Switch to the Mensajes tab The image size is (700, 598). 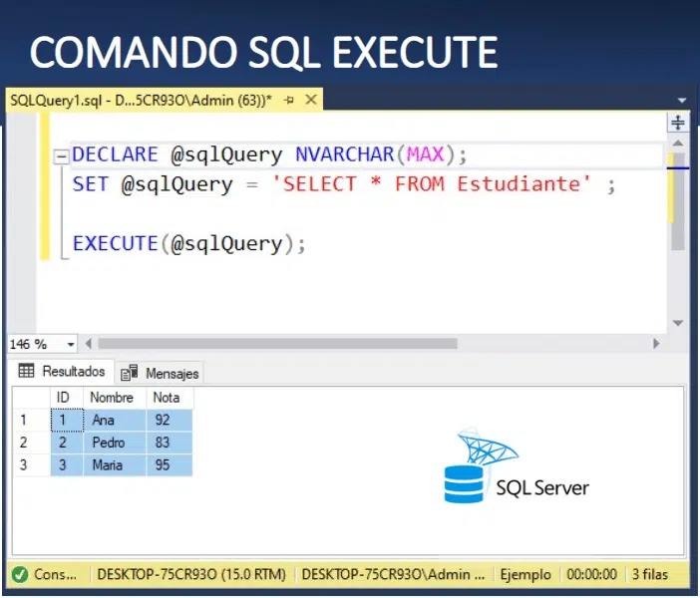[x=160, y=373]
